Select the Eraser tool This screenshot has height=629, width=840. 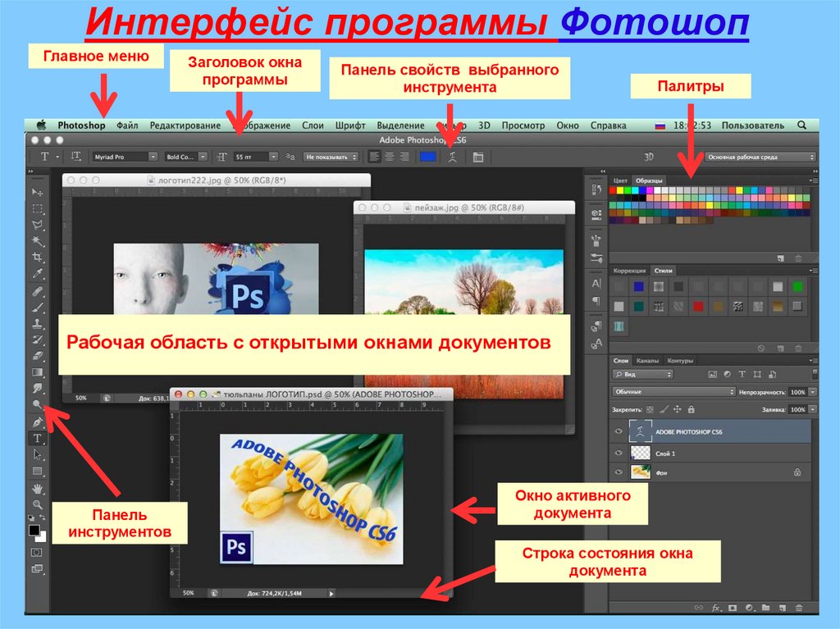(37, 356)
